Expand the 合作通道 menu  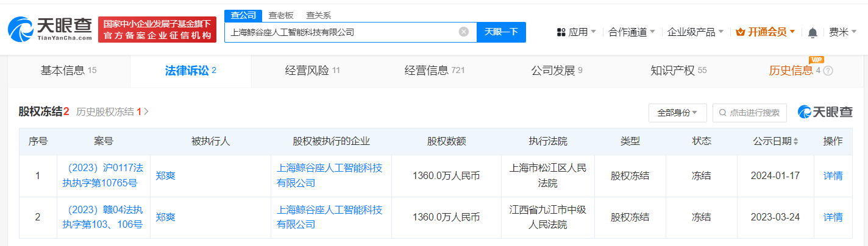pos(631,32)
